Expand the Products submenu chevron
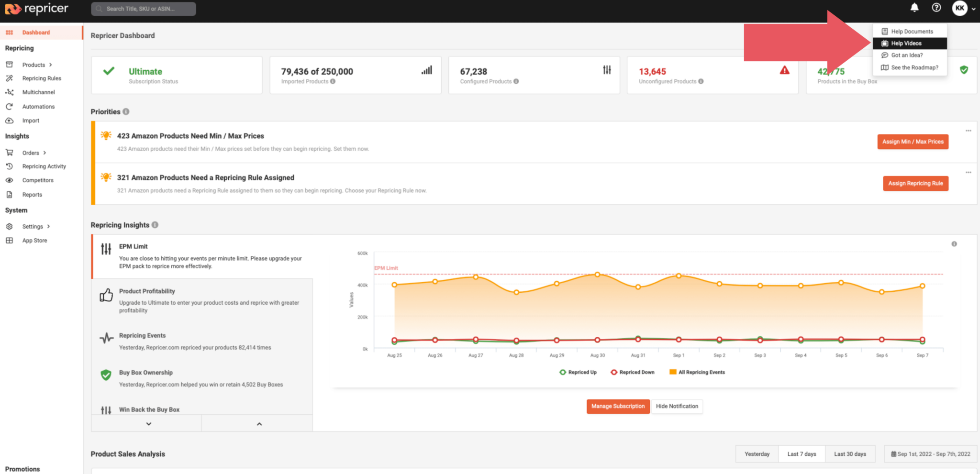 coord(50,65)
